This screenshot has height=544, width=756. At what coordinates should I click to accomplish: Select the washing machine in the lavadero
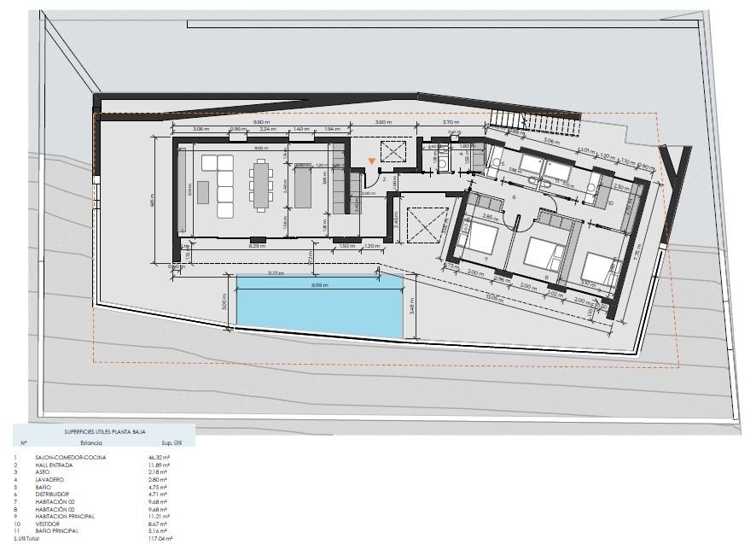(443, 161)
